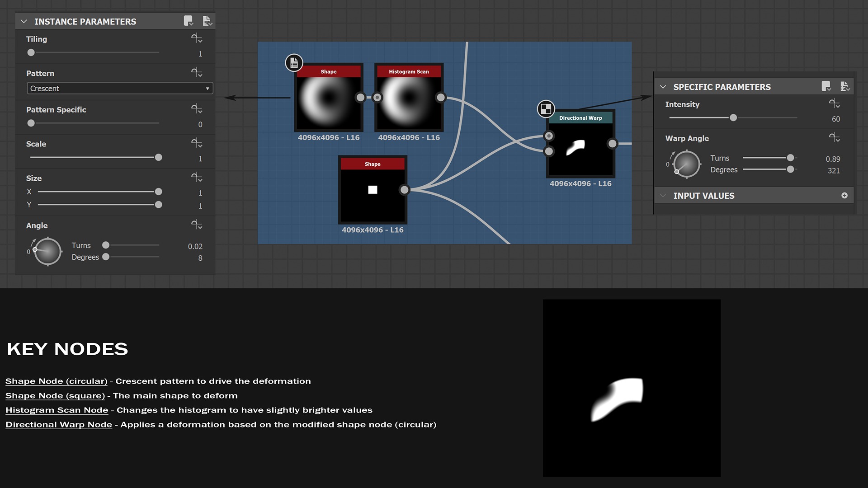Collapse the Specific Parameters section
Image resolution: width=868 pixels, height=488 pixels.
pos(663,87)
